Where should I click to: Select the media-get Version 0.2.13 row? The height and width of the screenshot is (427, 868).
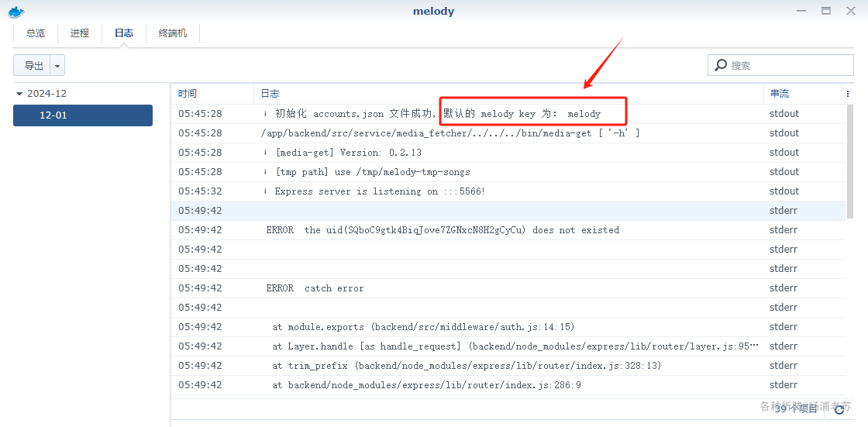508,153
